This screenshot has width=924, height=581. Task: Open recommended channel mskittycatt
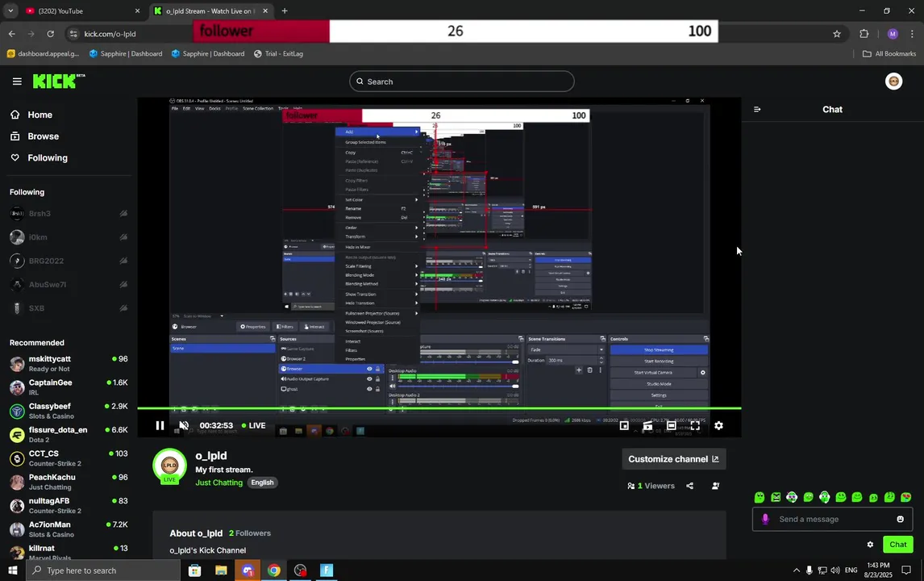[69, 363]
